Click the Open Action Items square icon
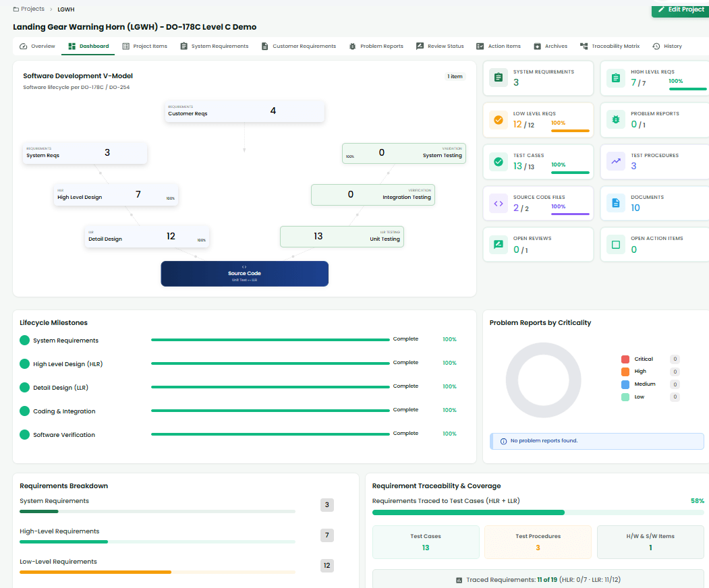The image size is (709, 588). pyautogui.click(x=616, y=245)
